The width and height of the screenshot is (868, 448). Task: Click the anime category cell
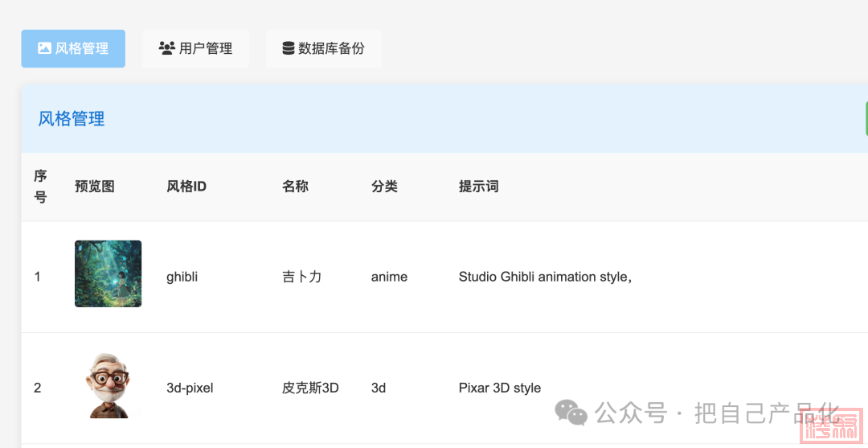pos(389,277)
